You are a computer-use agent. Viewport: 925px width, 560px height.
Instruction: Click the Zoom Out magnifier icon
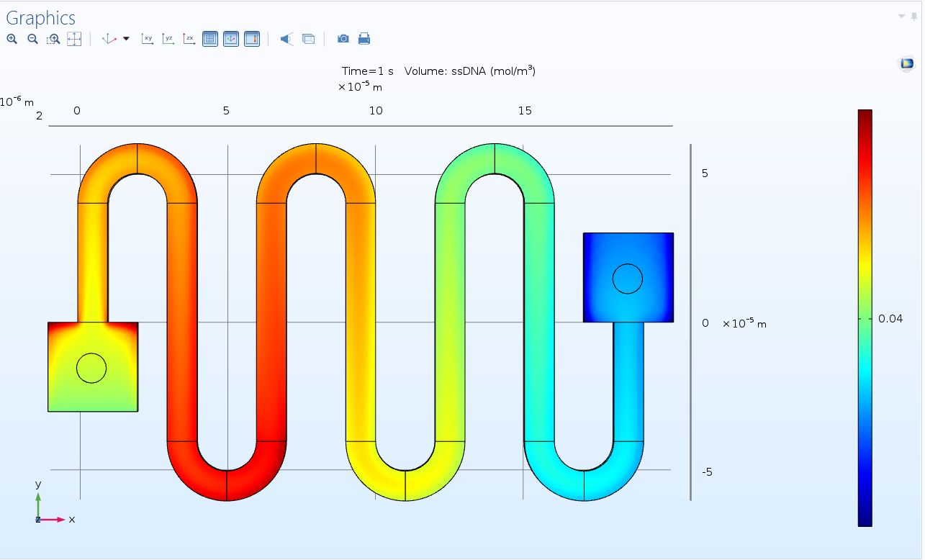[x=32, y=39]
